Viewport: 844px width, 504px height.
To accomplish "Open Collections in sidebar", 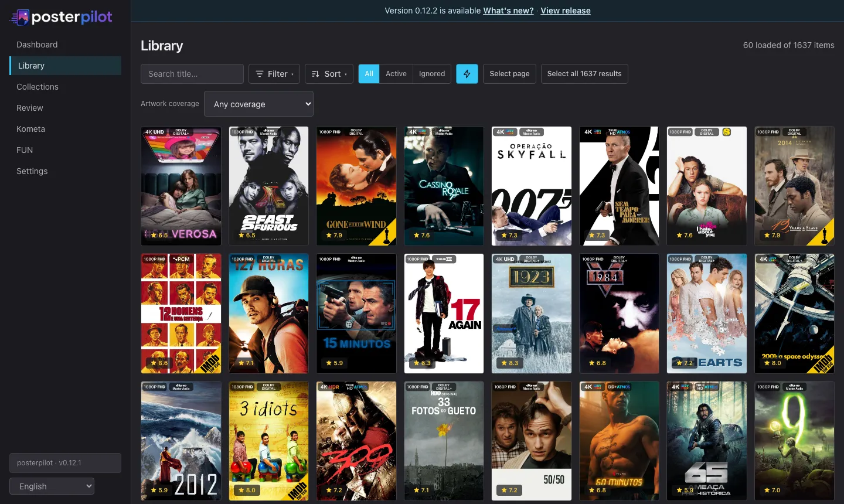I will pyautogui.click(x=65, y=87).
